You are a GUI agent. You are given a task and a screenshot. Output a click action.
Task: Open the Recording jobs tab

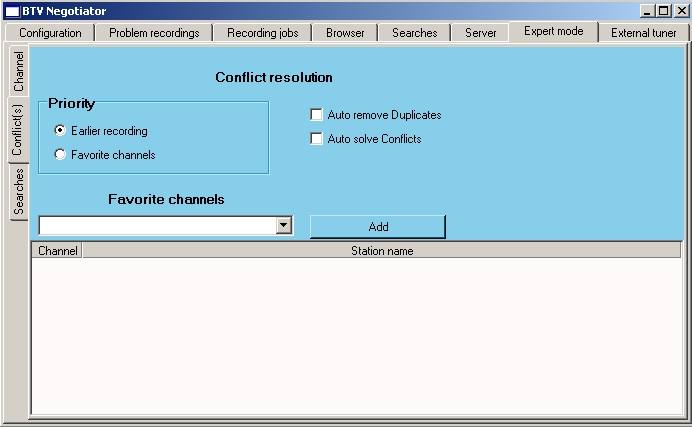click(x=263, y=33)
